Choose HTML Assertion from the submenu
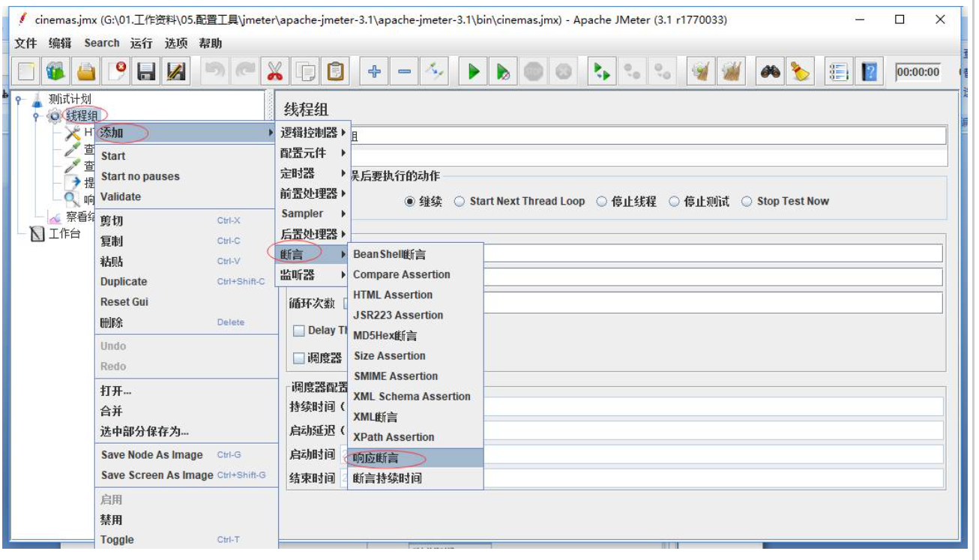The width and height of the screenshot is (979, 560). coord(415,295)
